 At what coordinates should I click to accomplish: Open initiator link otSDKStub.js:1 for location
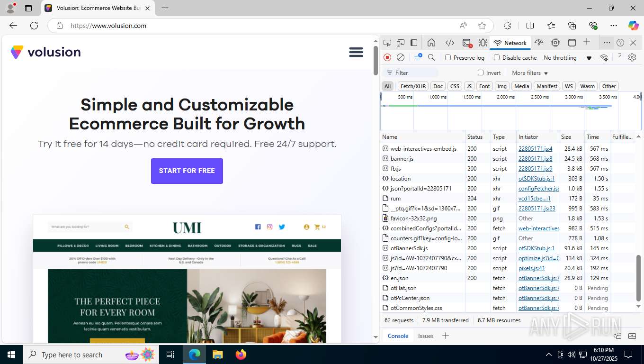537,179
